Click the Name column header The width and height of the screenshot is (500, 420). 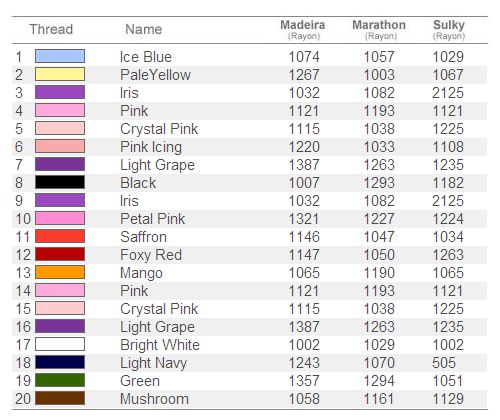pyautogui.click(x=144, y=29)
